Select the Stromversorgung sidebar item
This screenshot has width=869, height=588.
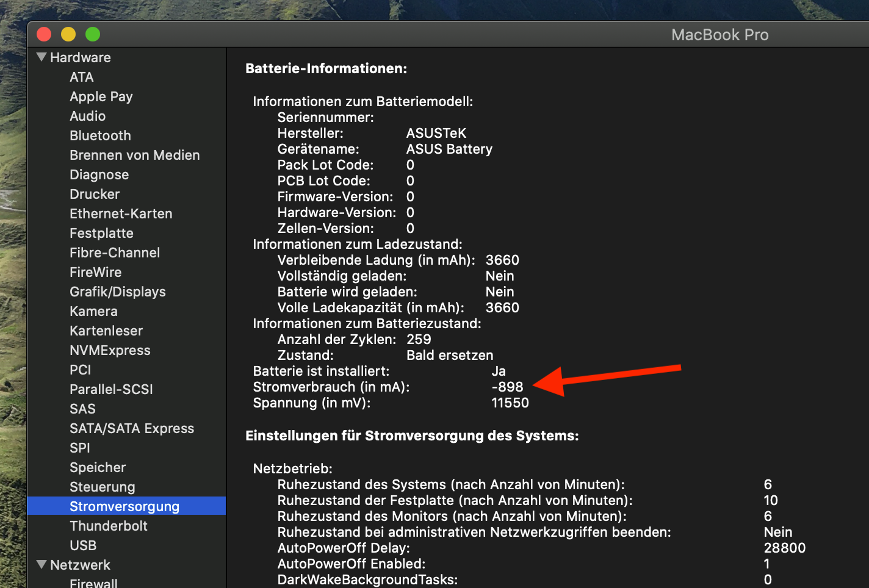[x=124, y=506]
